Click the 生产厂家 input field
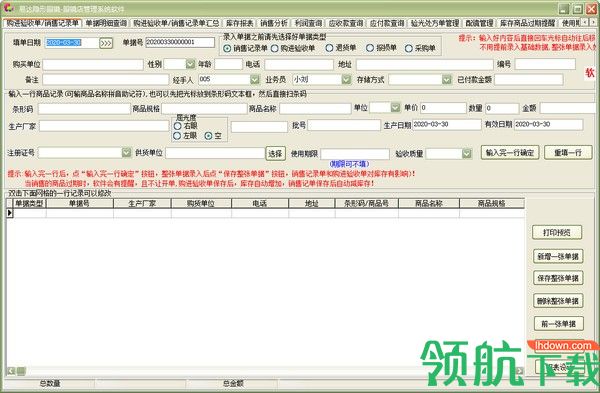The image size is (600, 393). click(104, 126)
